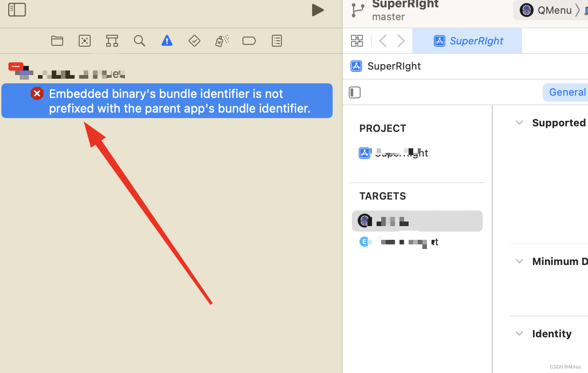This screenshot has height=373, width=588.
Task: Select the Source Control navigator icon
Action: click(x=84, y=41)
